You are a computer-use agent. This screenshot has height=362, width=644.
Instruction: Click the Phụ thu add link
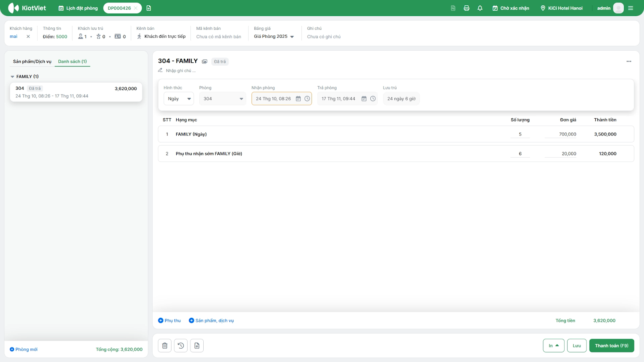tap(169, 321)
